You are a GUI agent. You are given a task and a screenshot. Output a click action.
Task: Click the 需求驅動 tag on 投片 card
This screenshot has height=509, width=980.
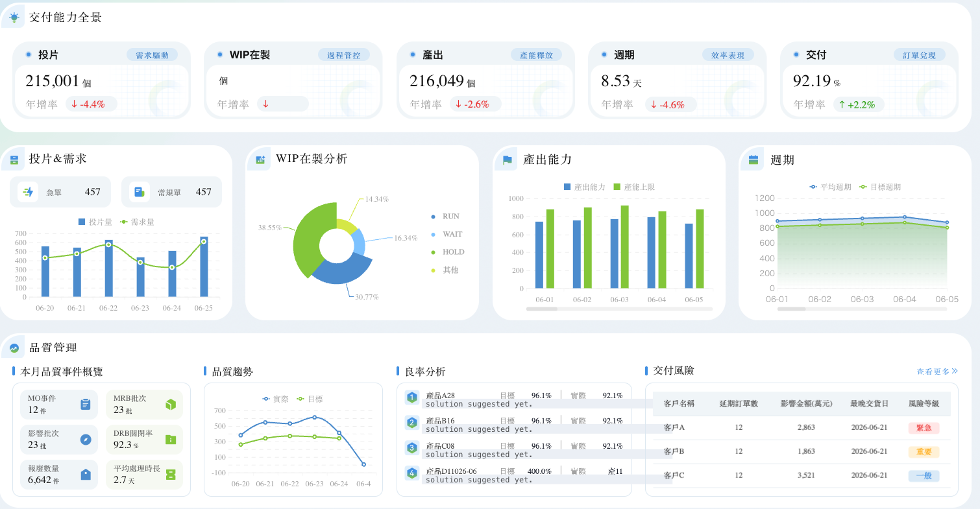point(152,55)
